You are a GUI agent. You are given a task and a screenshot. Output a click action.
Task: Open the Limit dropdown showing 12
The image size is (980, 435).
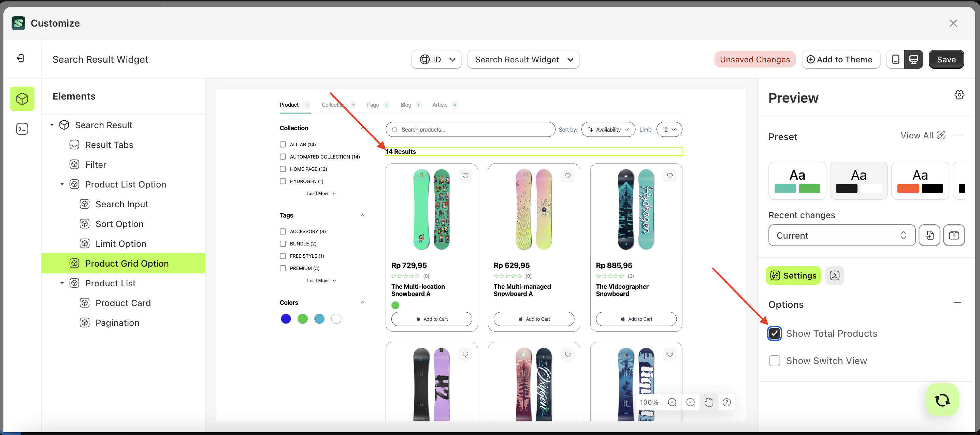[x=669, y=129]
